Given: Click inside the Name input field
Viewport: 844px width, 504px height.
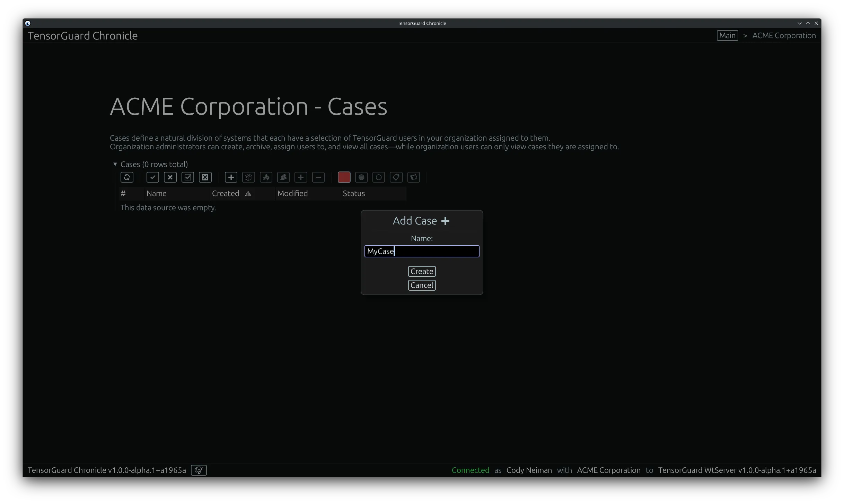Looking at the screenshot, I should click(421, 251).
